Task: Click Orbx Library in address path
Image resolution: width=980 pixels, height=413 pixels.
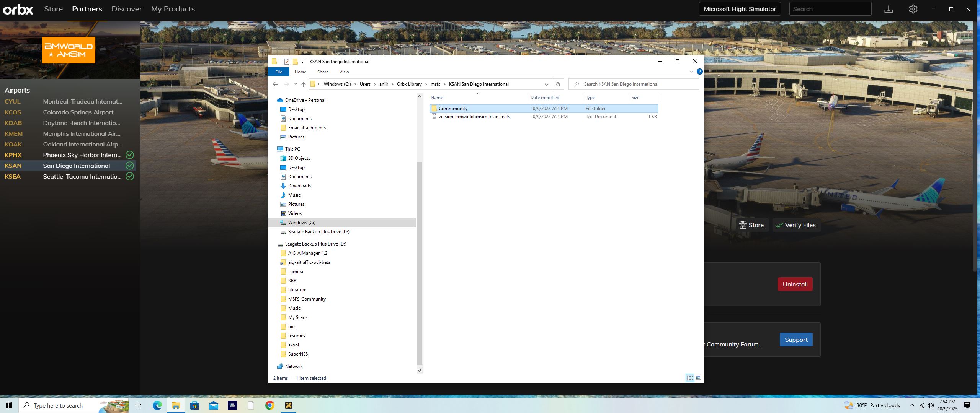Action: [x=409, y=84]
